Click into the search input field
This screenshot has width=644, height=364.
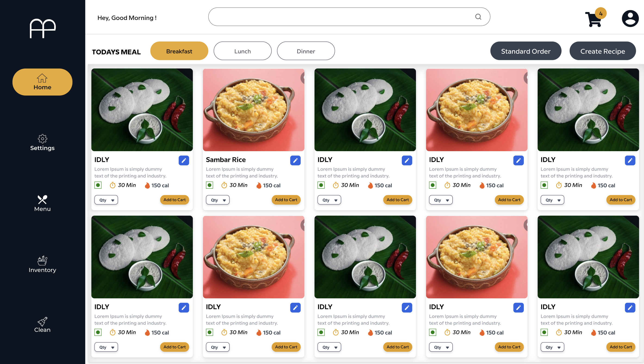point(340,17)
